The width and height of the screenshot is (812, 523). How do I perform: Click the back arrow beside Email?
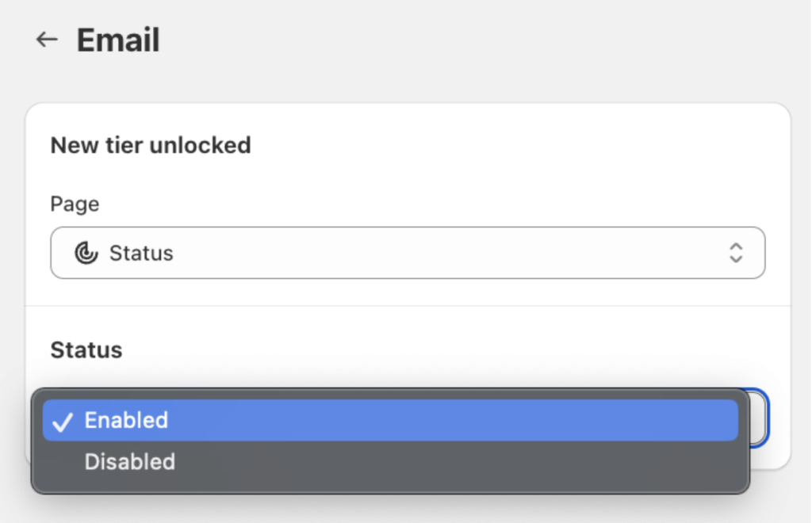click(46, 39)
